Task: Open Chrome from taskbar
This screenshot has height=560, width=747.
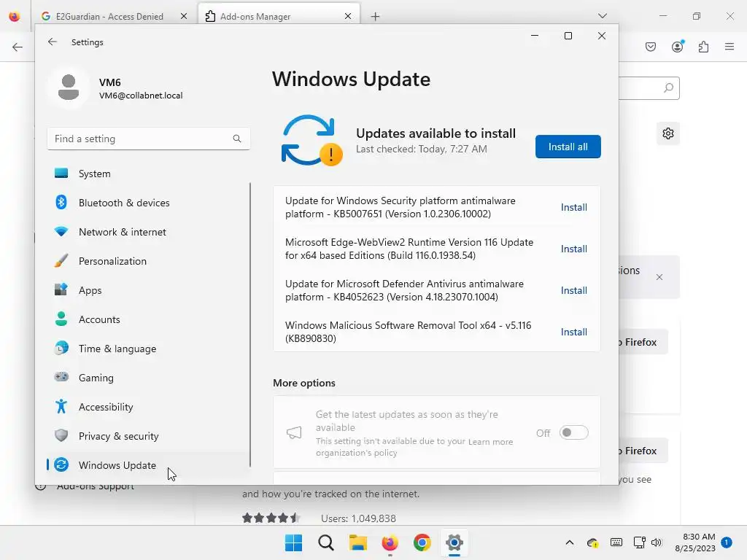Action: [422, 542]
